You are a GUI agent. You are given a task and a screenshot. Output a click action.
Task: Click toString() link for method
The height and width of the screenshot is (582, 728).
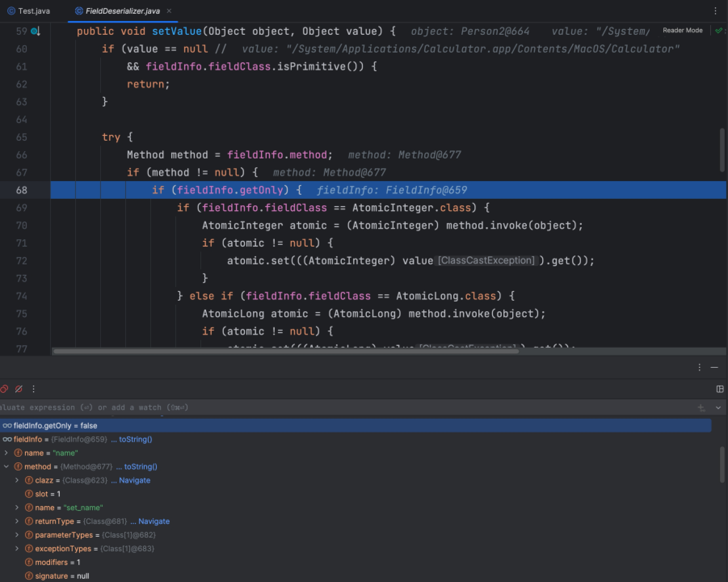pos(141,466)
